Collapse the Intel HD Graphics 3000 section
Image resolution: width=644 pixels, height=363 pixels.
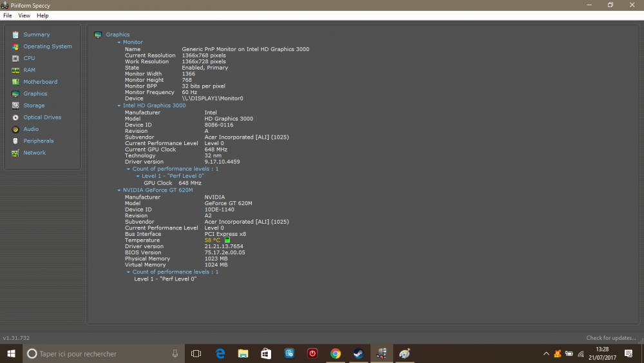[119, 106]
